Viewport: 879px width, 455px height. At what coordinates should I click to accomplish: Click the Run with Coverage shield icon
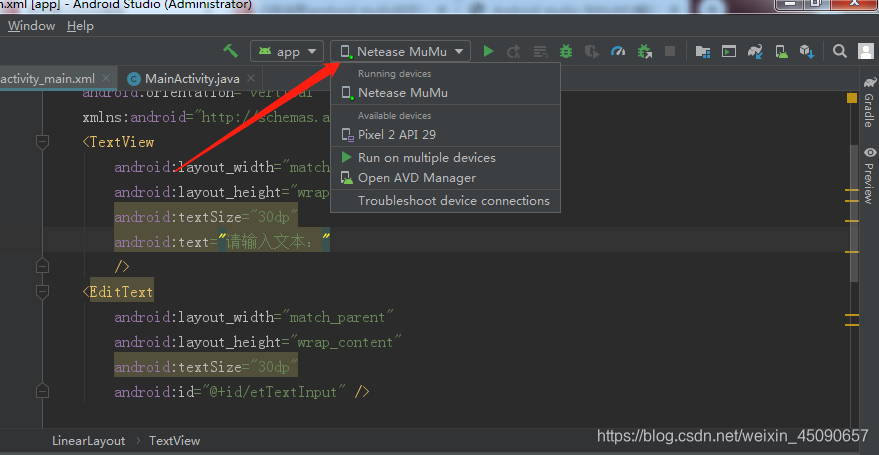click(x=591, y=52)
